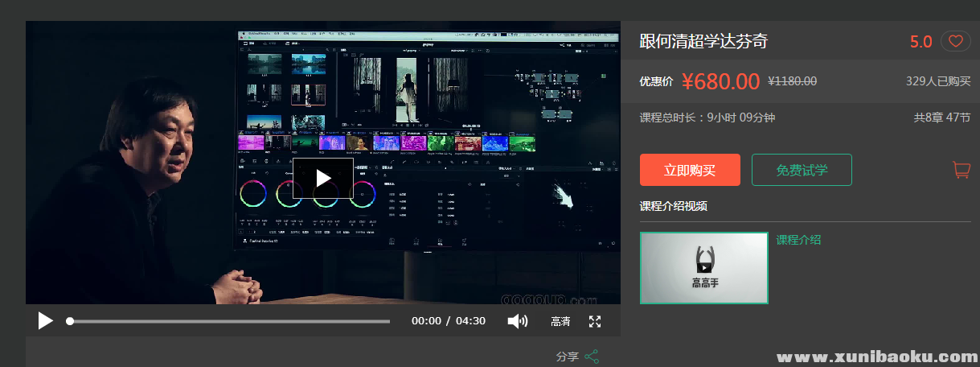This screenshot has height=367, width=980.
Task: Click the green 课程介绍 link
Action: coord(798,240)
